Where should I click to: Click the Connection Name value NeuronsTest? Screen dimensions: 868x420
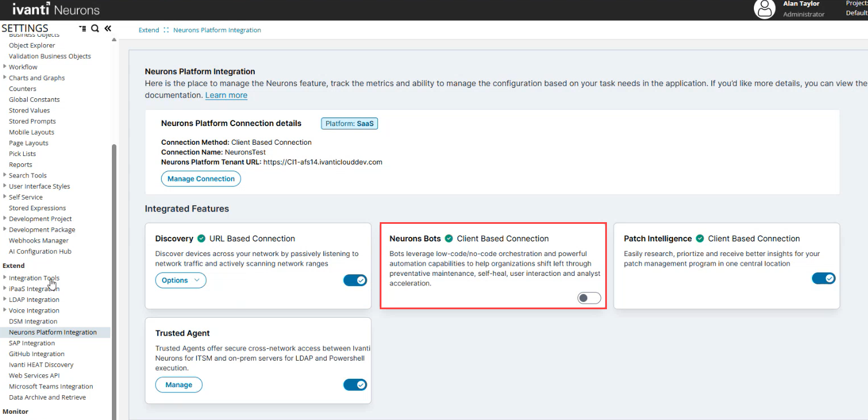click(x=245, y=152)
